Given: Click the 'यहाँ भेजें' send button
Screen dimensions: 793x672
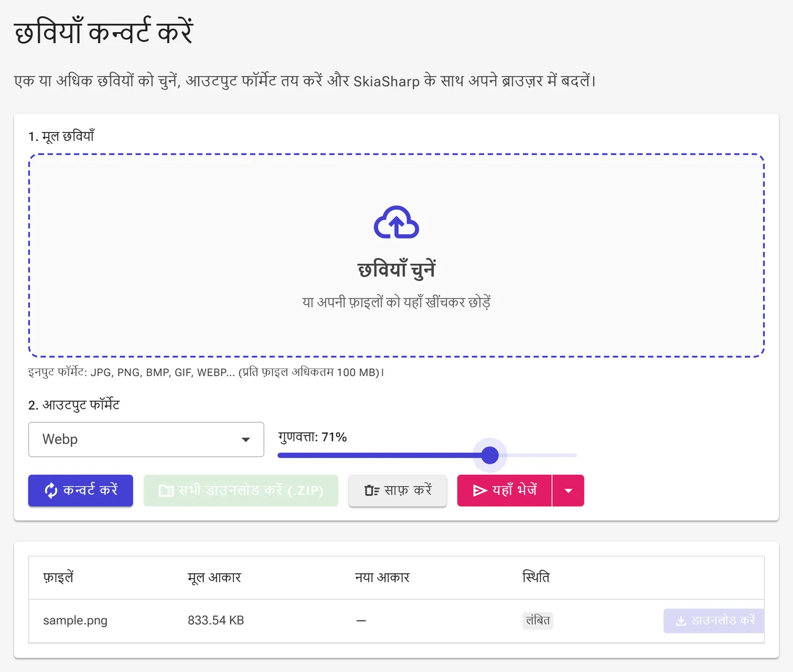Looking at the screenshot, I should click(x=504, y=490).
